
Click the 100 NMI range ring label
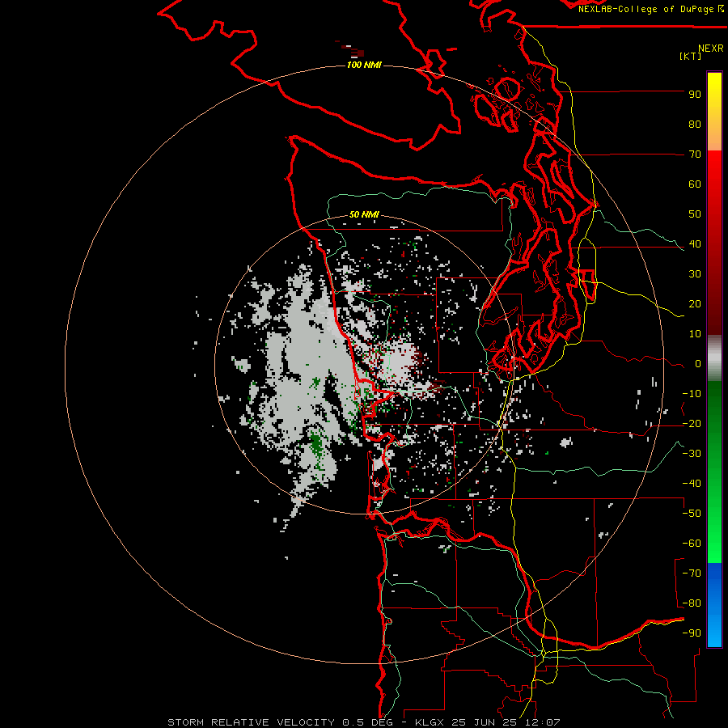point(364,65)
